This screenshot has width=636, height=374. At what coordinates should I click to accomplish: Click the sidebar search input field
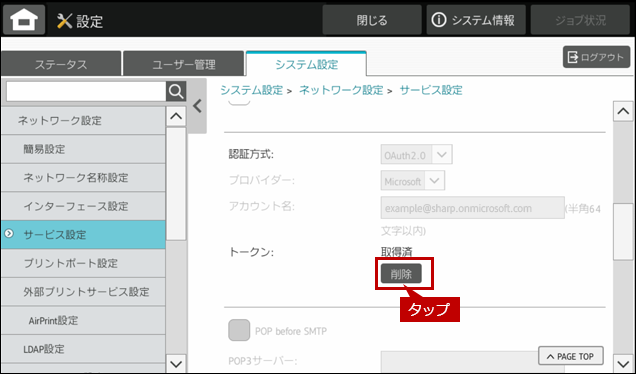click(x=86, y=91)
